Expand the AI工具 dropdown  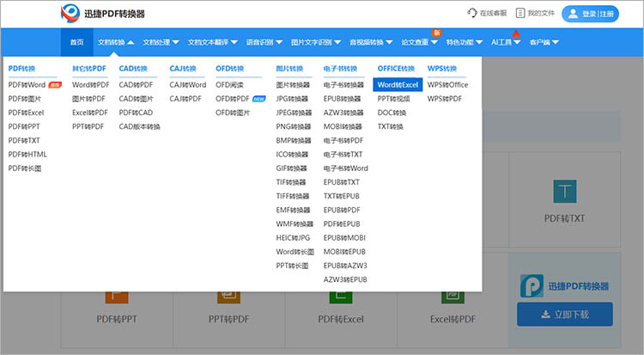(506, 42)
